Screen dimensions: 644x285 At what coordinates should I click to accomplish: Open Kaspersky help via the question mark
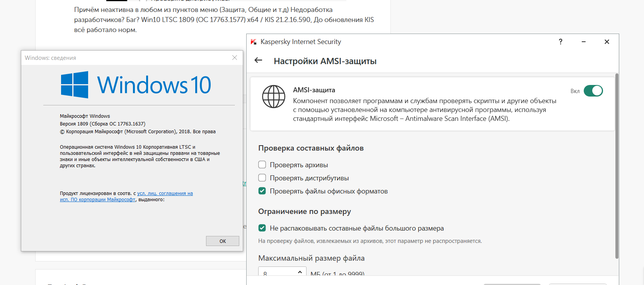coord(561,42)
